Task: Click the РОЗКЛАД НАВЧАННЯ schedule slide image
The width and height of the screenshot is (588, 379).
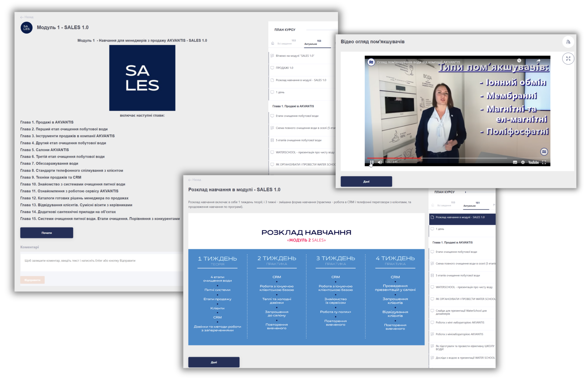Action: pos(306,279)
